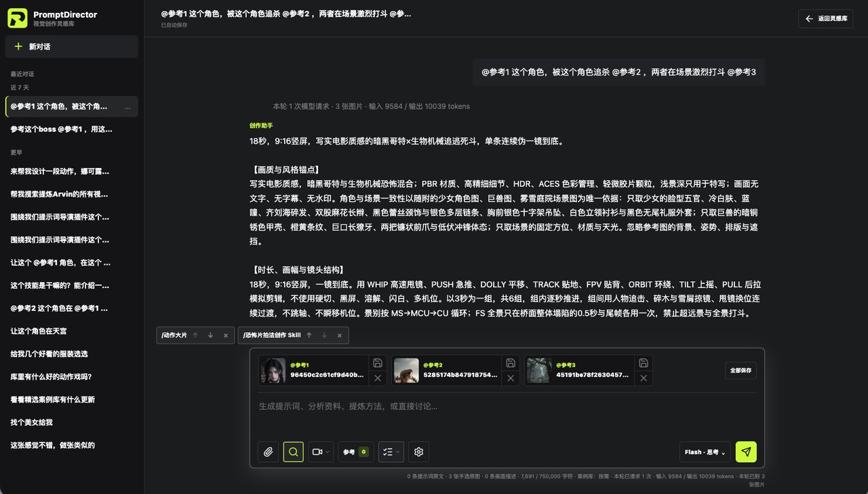Open the video camera mode dropdown
Screen dimensions: 868x494
pyautogui.click(x=321, y=452)
